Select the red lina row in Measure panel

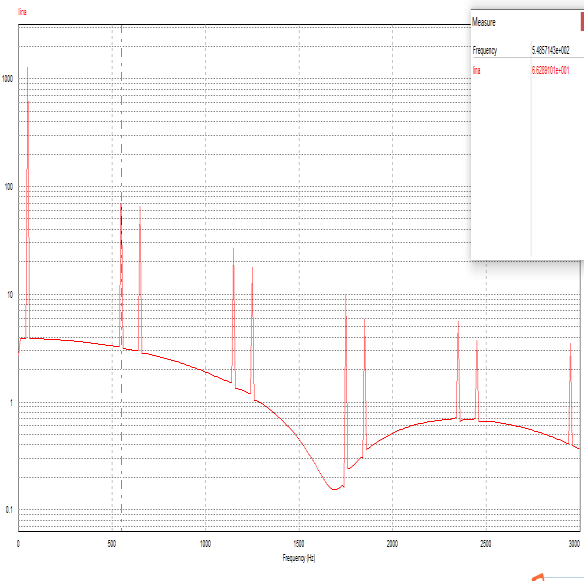[x=527, y=70]
